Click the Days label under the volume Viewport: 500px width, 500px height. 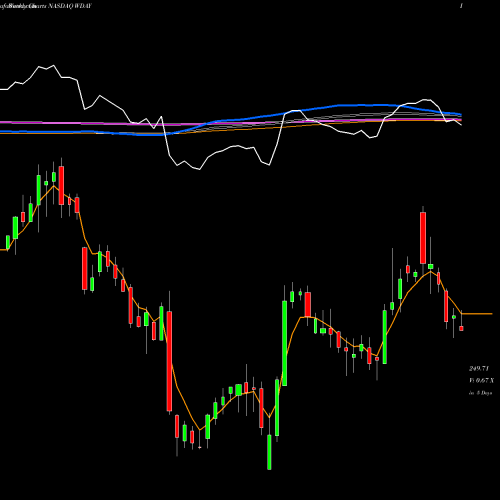point(481,393)
